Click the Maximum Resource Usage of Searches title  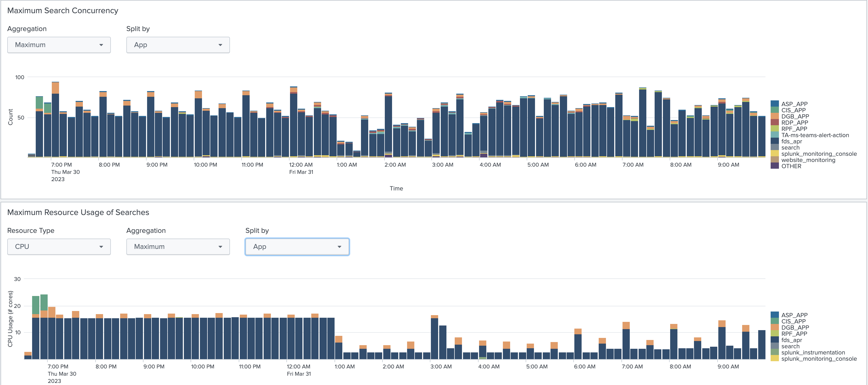pos(78,212)
